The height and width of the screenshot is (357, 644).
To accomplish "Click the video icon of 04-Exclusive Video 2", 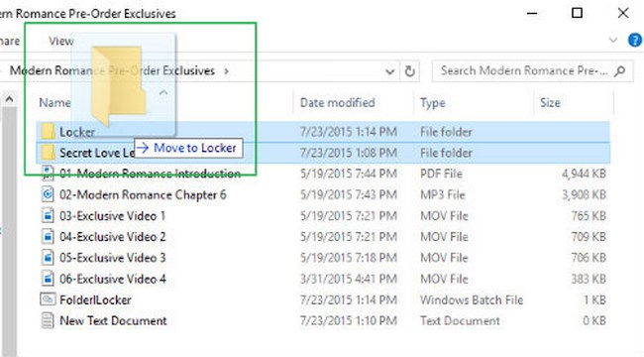I will point(48,236).
